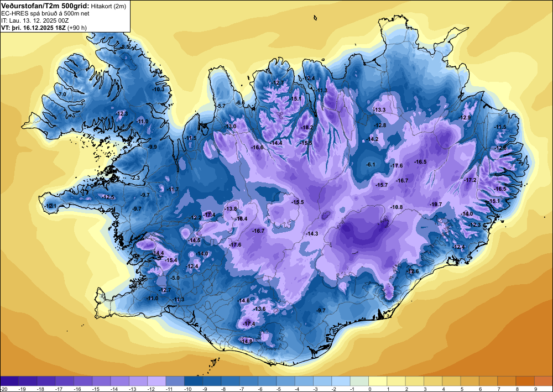Click the -16.6 temperature value
Viewport: 553px width, 392px height.
(257, 147)
